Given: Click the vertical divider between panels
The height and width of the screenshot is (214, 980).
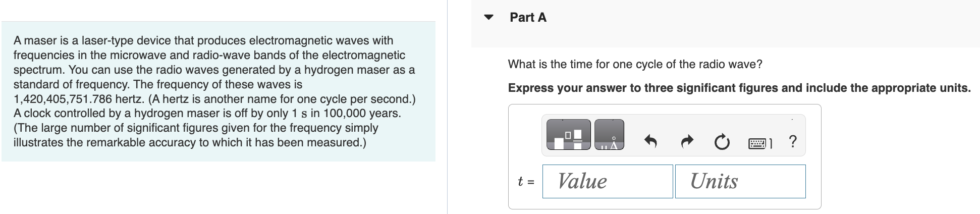Looking at the screenshot, I should point(447,107).
